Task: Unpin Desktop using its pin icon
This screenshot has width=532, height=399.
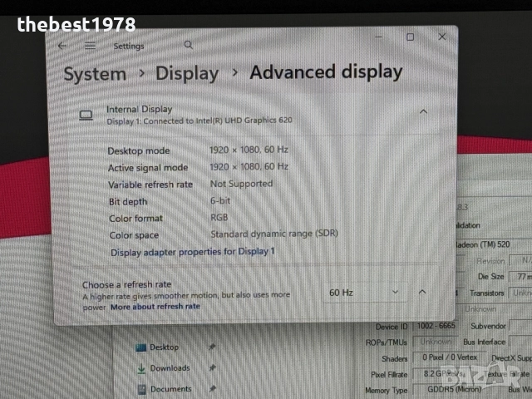Action: (212, 347)
